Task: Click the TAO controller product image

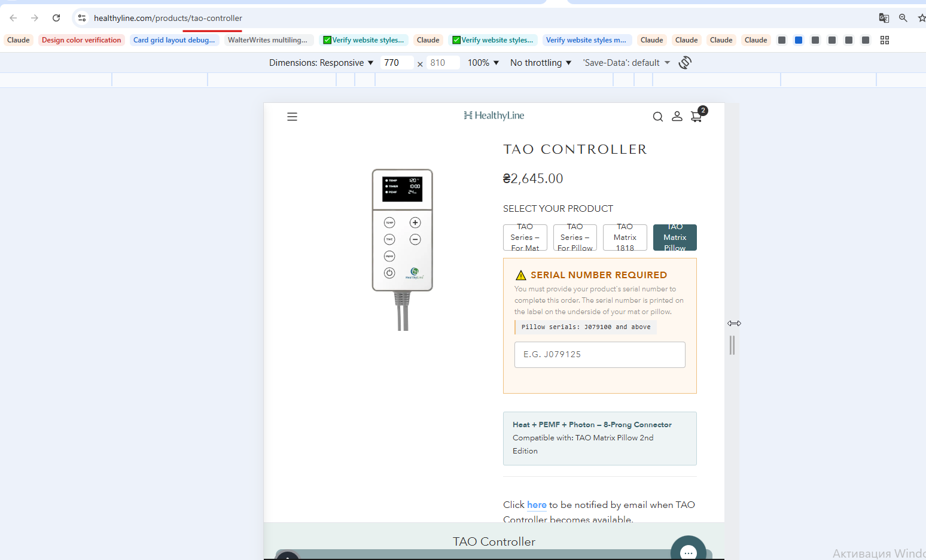Action: click(x=403, y=249)
